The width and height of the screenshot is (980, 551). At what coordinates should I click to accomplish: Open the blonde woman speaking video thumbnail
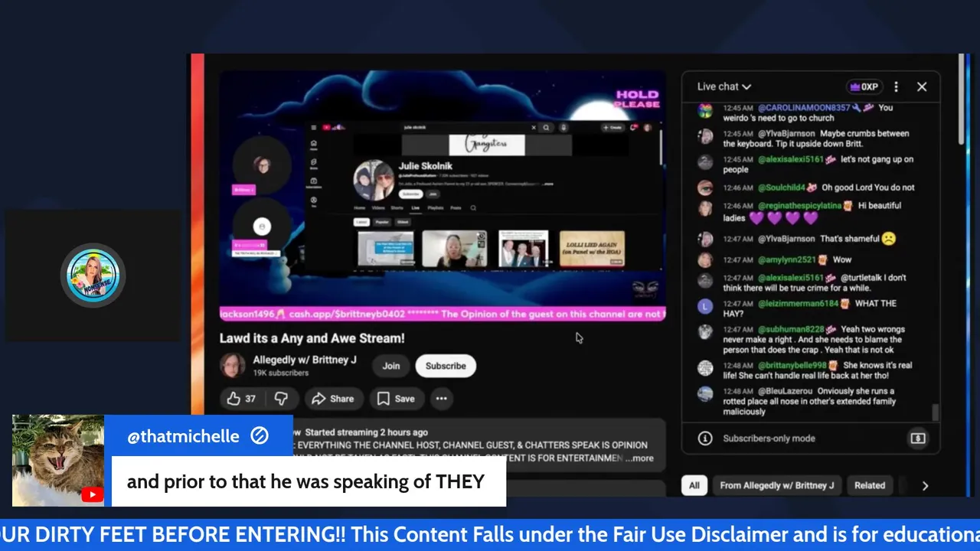pyautogui.click(x=455, y=248)
